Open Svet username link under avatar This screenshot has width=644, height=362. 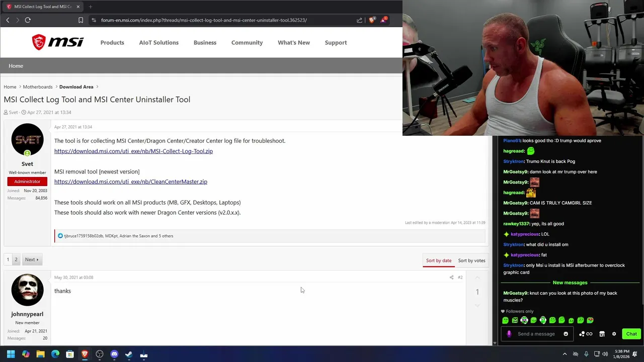27,164
